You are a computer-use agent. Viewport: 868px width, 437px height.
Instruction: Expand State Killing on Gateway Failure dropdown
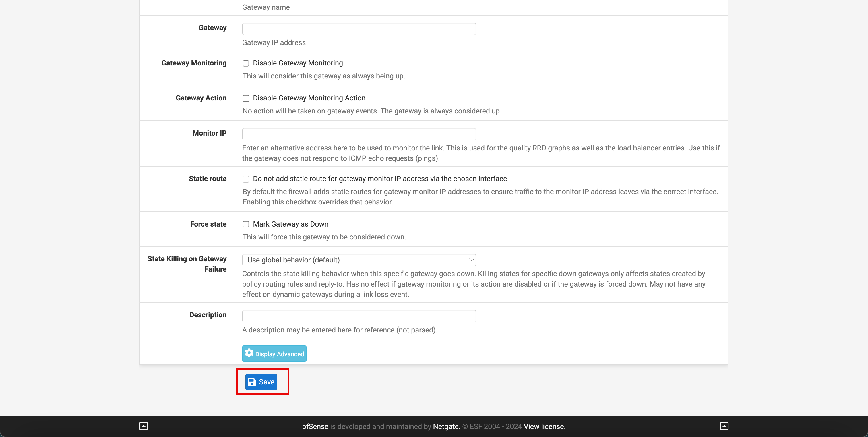tap(359, 260)
